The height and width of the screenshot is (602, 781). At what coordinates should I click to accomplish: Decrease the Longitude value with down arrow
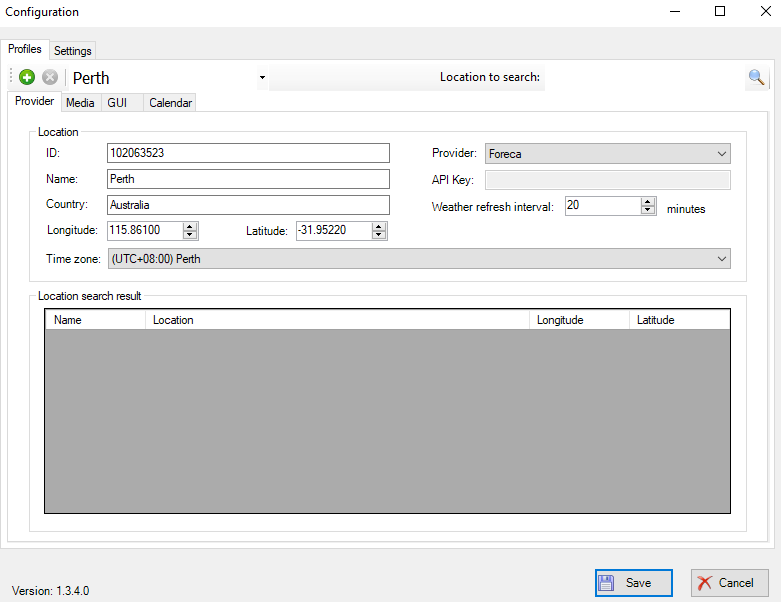(190, 235)
